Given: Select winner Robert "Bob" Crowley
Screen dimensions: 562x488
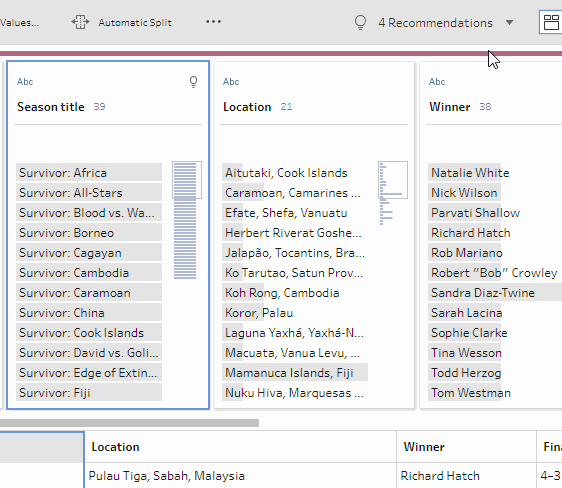Looking at the screenshot, I should click(x=495, y=273).
